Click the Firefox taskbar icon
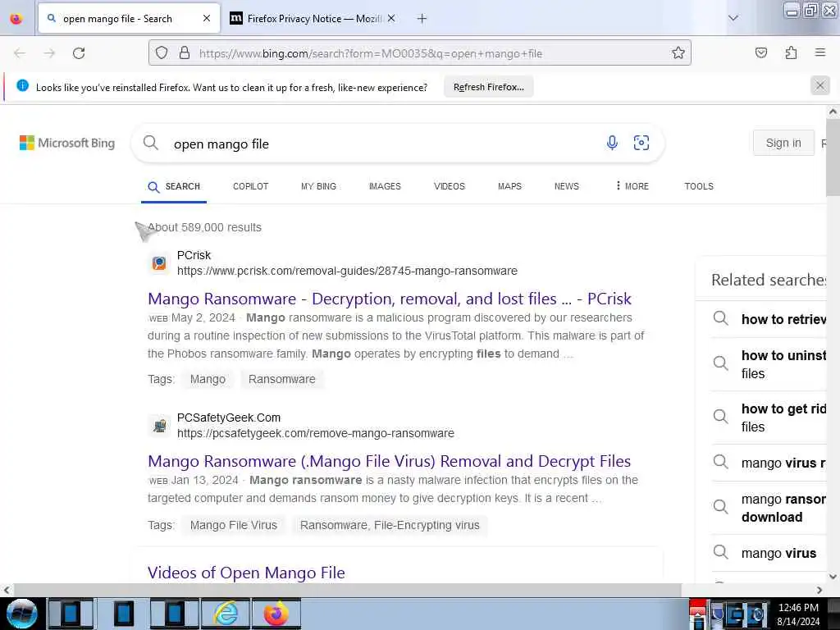 (276, 614)
